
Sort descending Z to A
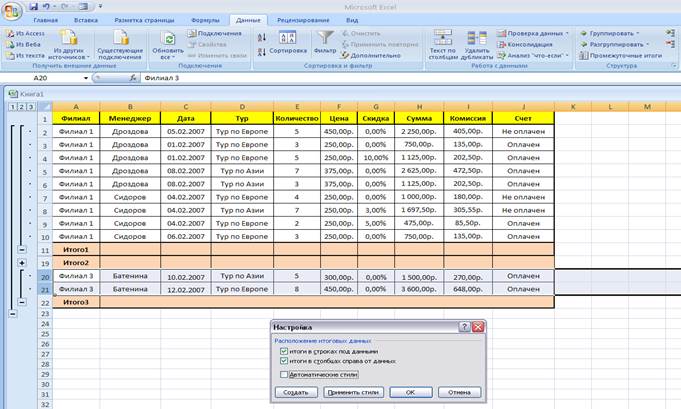coord(261,52)
